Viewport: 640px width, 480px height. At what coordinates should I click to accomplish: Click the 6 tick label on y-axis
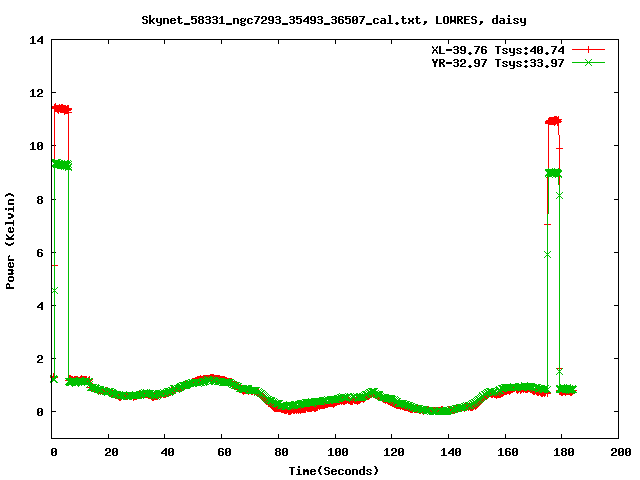pos(40,252)
